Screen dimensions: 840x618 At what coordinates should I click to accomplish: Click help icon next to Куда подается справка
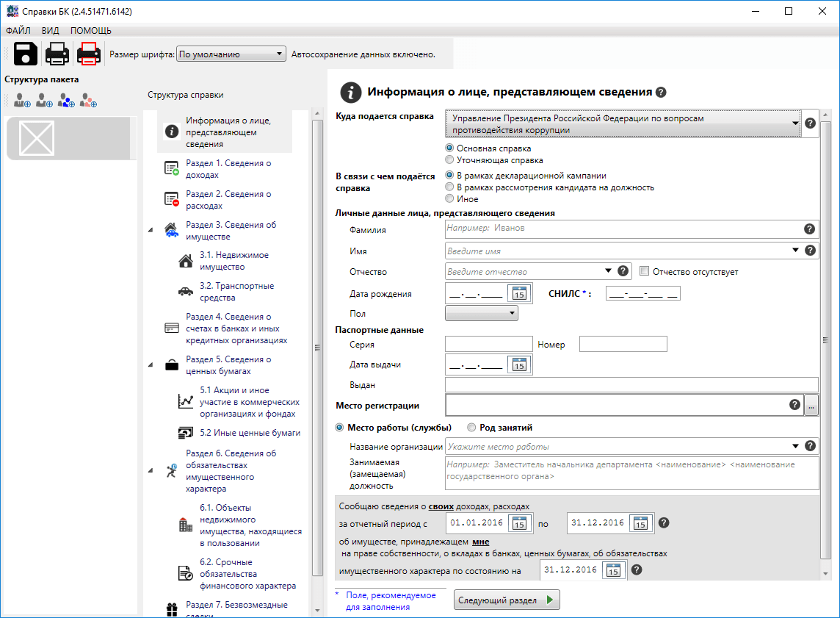811,123
